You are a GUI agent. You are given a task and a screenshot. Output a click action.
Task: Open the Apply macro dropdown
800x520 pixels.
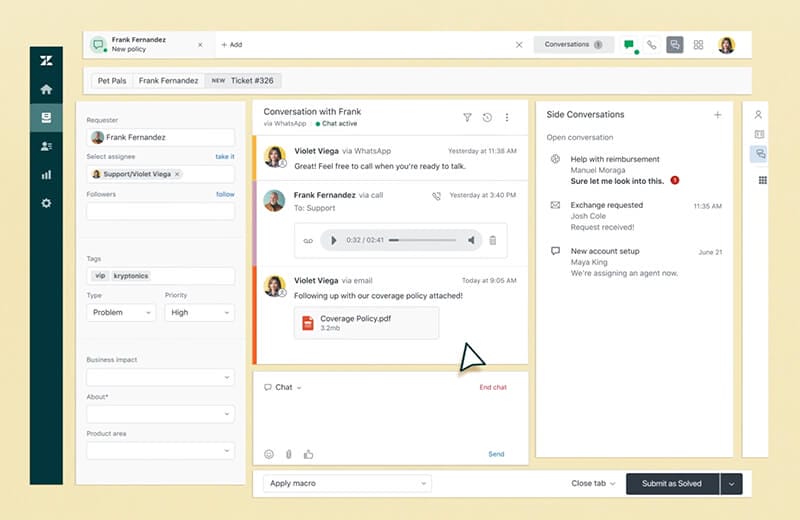pyautogui.click(x=347, y=483)
